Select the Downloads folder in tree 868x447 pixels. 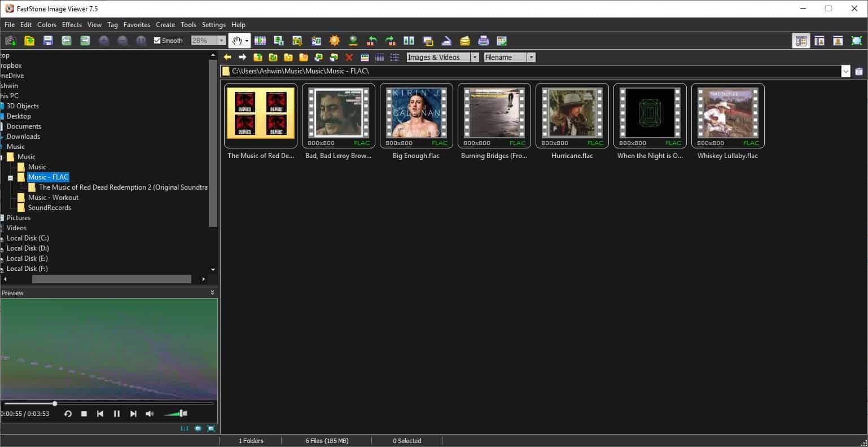[23, 137]
